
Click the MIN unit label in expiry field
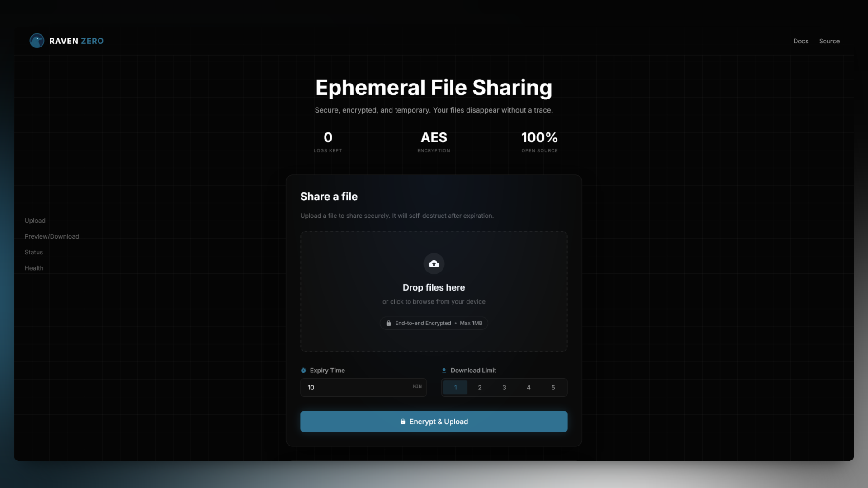coord(417,387)
